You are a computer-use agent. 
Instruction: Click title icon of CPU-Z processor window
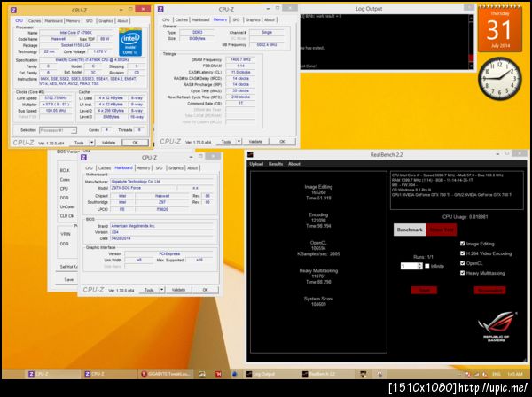coord(14,10)
